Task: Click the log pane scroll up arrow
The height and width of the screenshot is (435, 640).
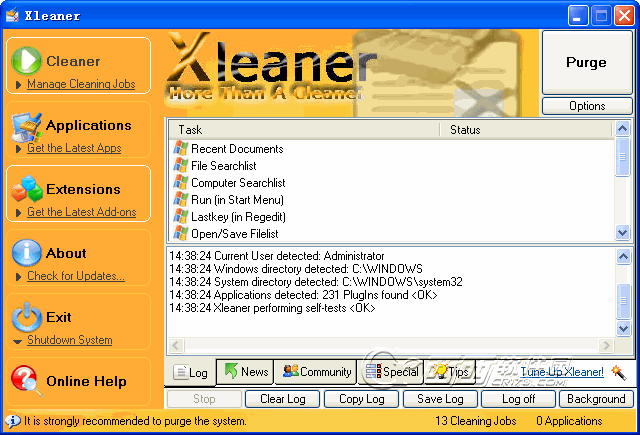Action: pos(623,256)
